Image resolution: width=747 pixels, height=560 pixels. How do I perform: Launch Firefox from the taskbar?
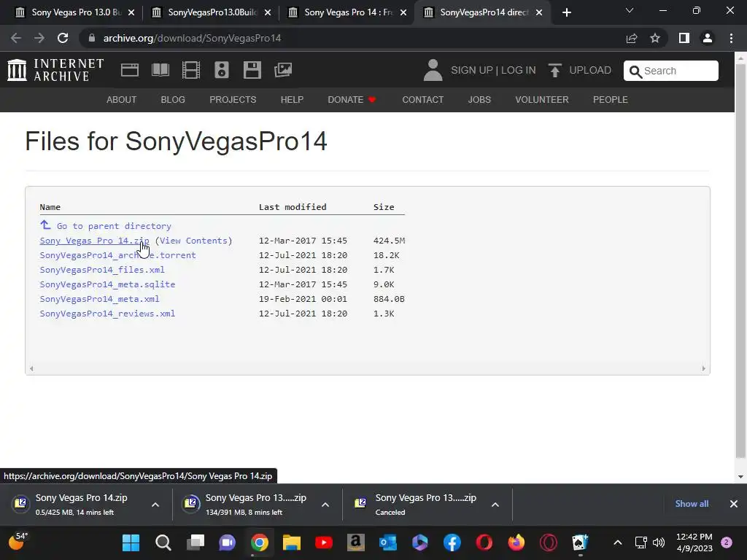coord(516,542)
